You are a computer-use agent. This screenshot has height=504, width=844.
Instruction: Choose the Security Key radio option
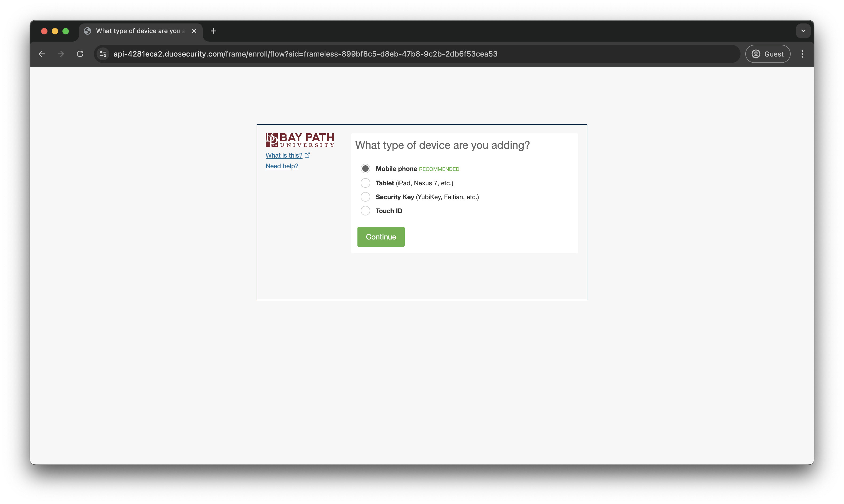coord(365,197)
